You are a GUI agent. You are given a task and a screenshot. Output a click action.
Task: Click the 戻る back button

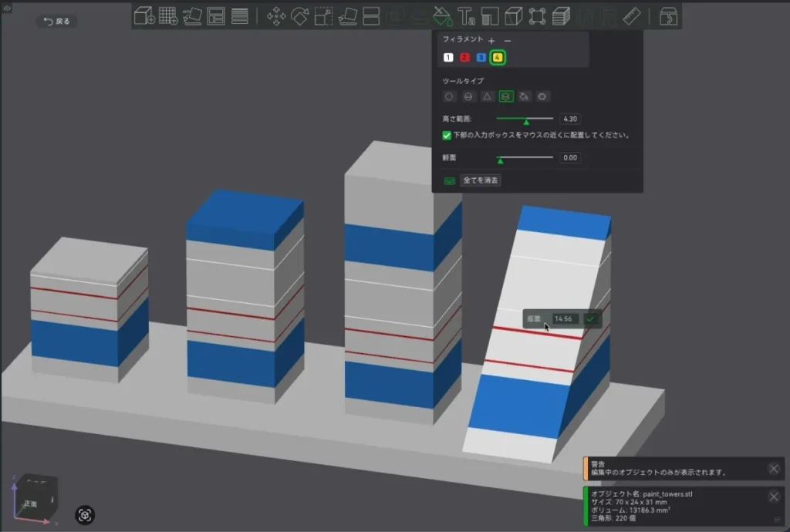coord(57,21)
